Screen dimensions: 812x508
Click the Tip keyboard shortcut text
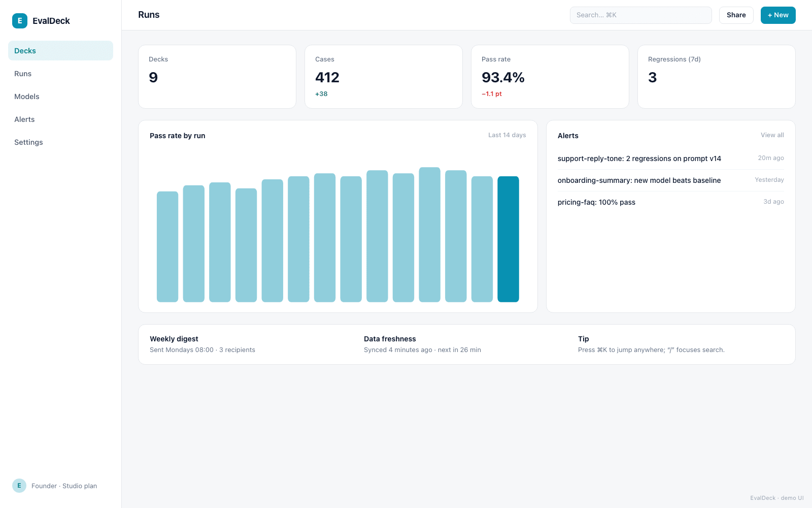click(651, 350)
